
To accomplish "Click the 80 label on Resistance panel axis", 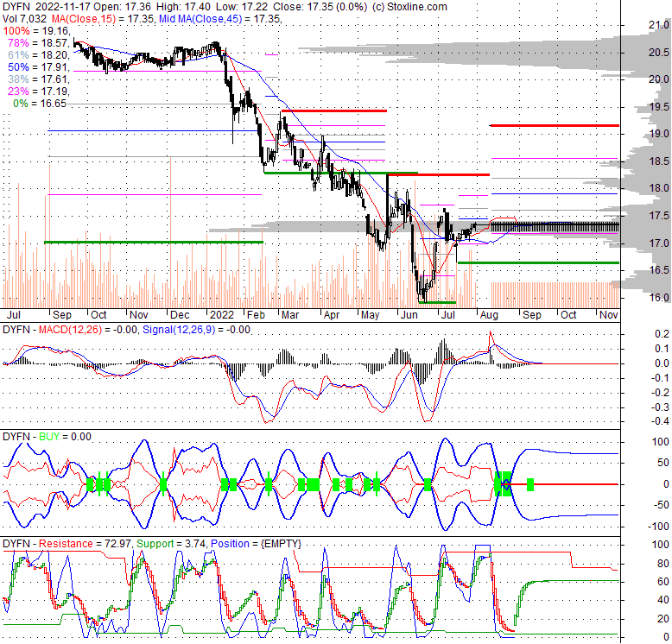I will click(x=663, y=564).
